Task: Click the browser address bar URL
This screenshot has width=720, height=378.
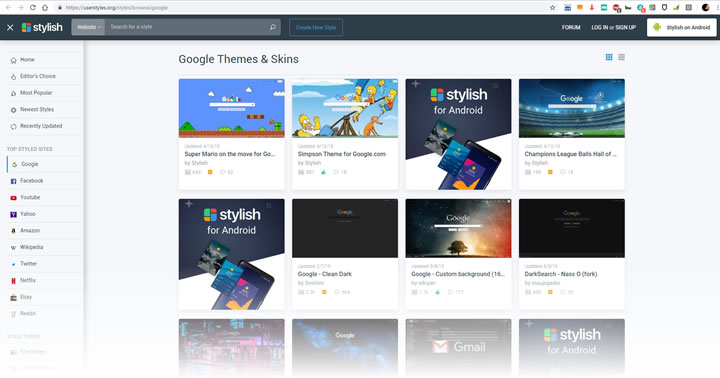Action: [117, 8]
